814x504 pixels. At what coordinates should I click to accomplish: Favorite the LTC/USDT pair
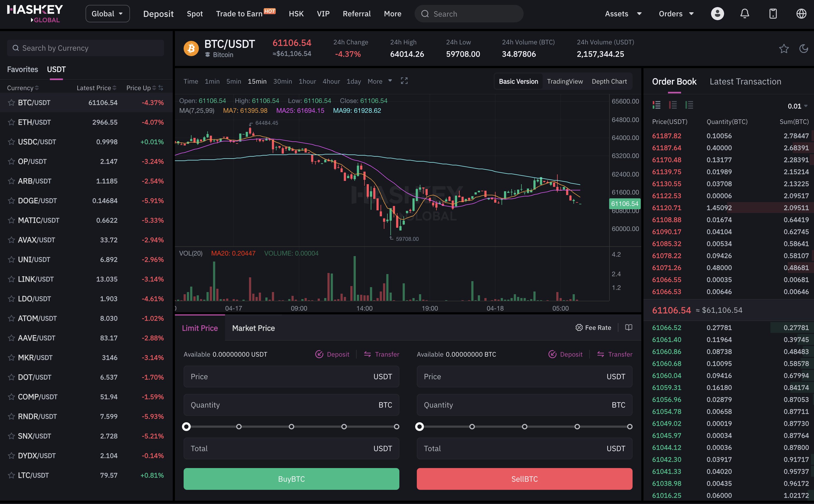11,475
